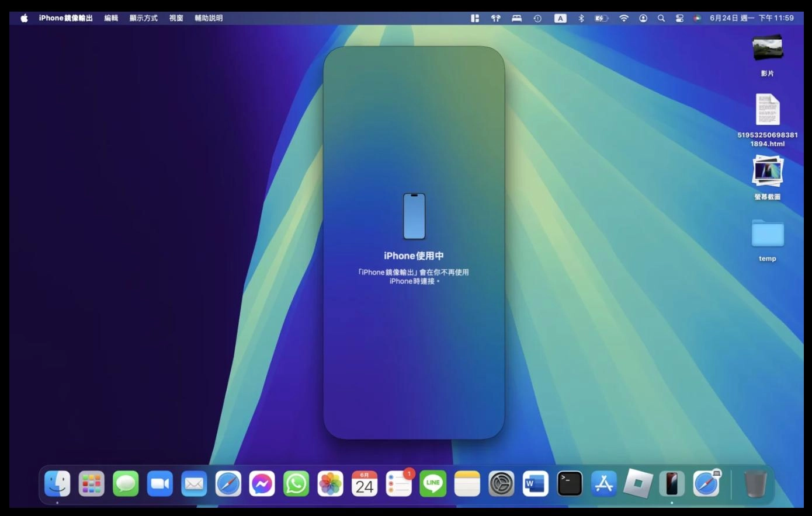
Task: Open the Safari Handoff icon near Trash
Action: click(x=706, y=483)
